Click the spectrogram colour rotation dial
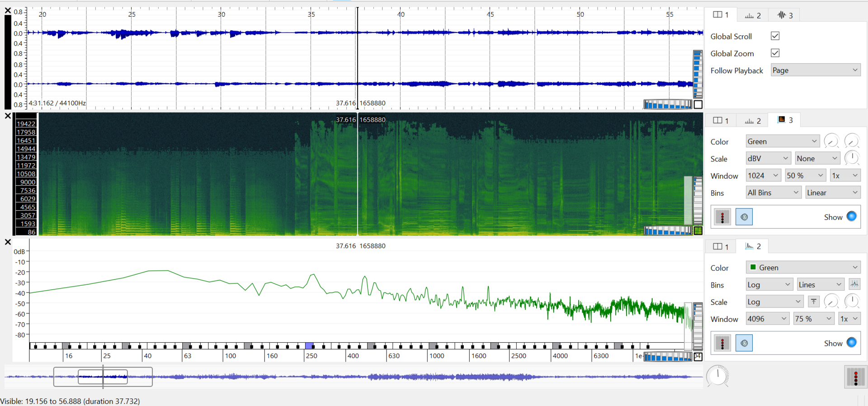 [852, 141]
